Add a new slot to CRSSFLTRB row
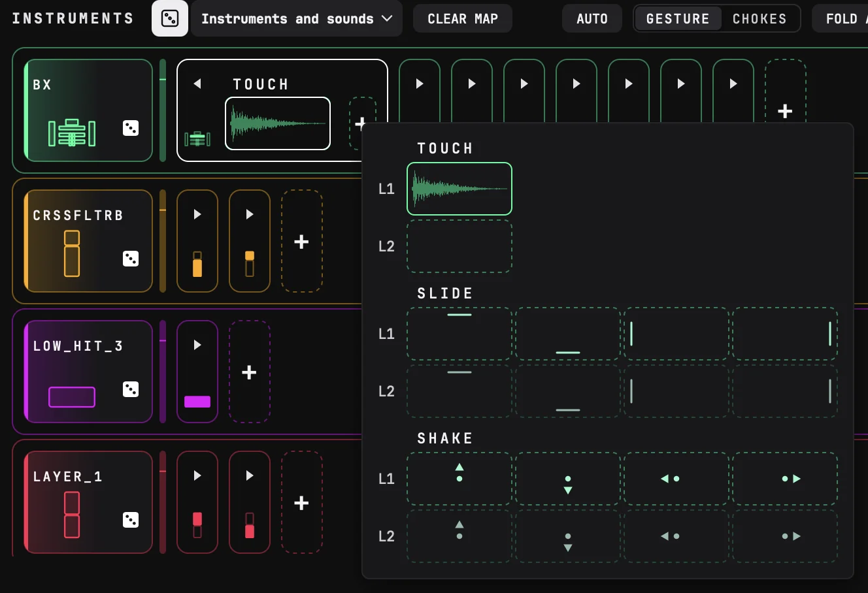The height and width of the screenshot is (593, 868). (301, 241)
